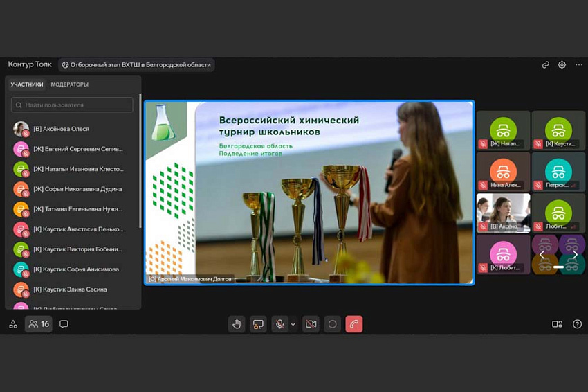Change layout view with the layout icon

tap(557, 324)
